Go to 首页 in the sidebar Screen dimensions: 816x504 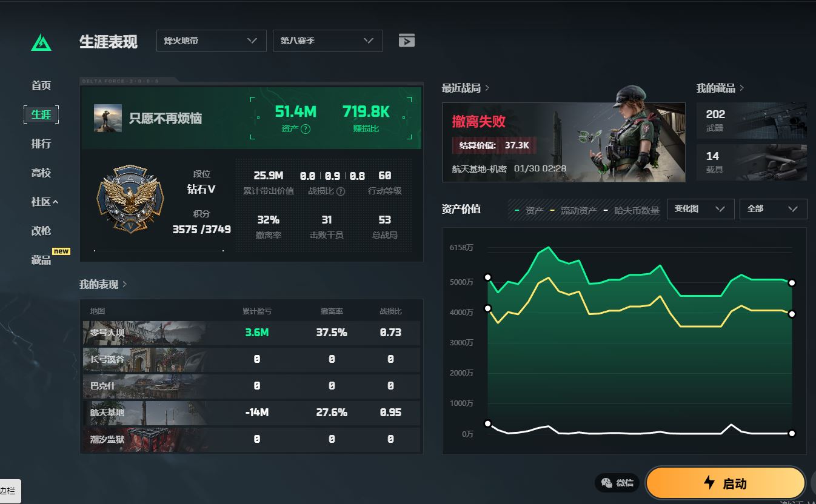(x=41, y=85)
